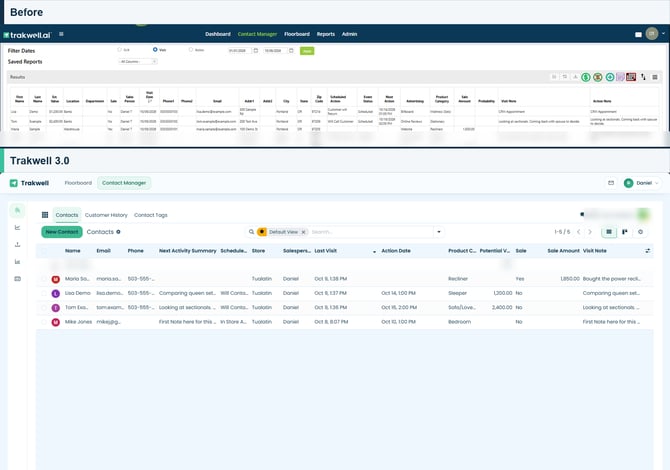This screenshot has height=470, width=670.
Task: Open Reports in the old navigation bar
Action: point(326,34)
